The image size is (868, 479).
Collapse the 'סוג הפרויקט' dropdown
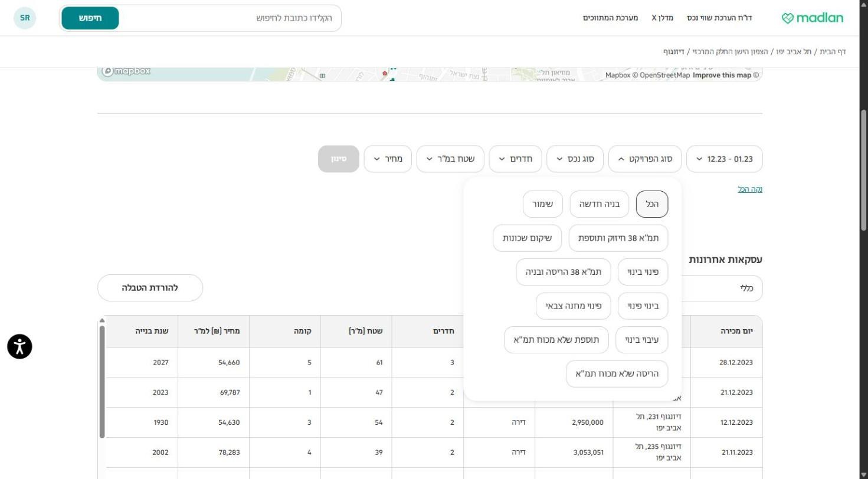click(x=645, y=159)
